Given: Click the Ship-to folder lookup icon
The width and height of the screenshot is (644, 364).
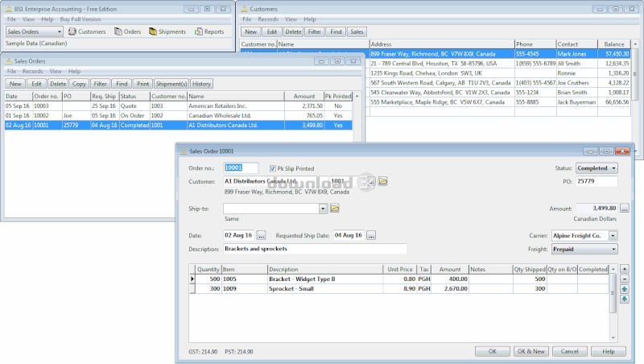Looking at the screenshot, I should coord(335,209).
